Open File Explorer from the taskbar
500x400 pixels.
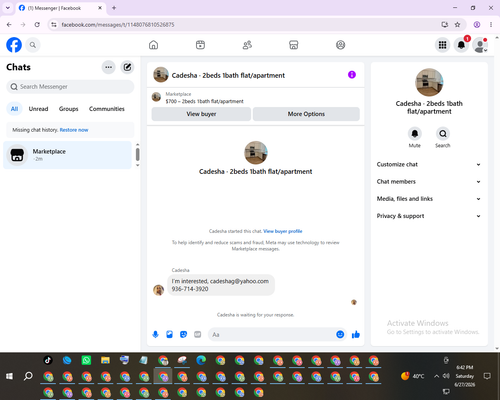(x=105, y=360)
